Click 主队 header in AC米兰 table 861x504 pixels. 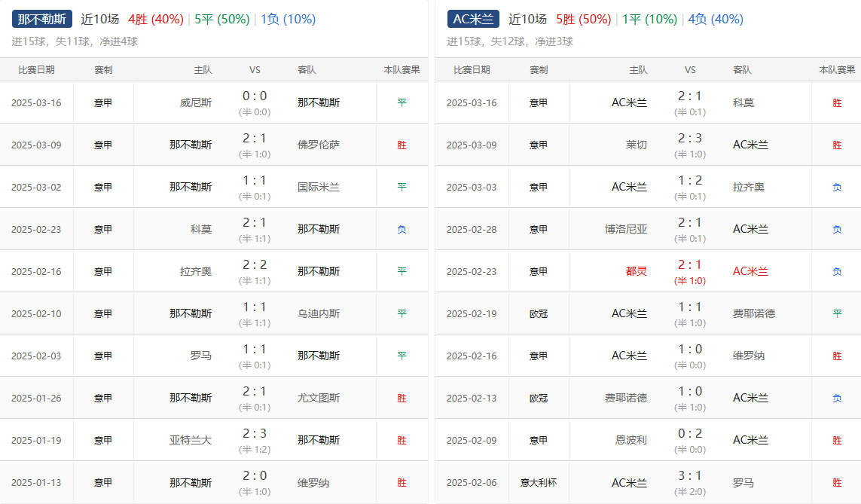pyautogui.click(x=638, y=70)
